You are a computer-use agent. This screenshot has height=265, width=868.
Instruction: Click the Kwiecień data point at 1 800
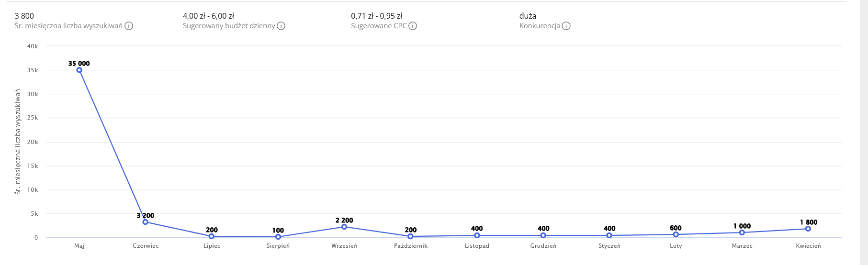pos(808,229)
